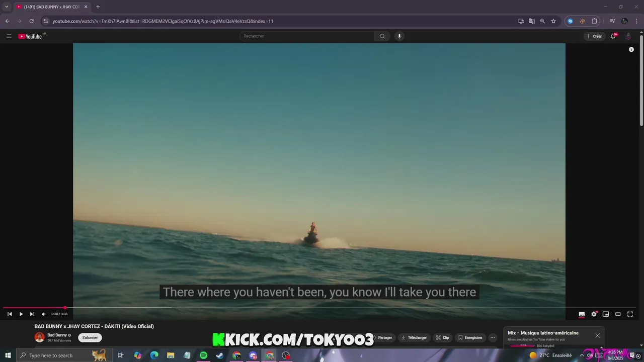The height and width of the screenshot is (362, 644).
Task: Open the 4:26 PM clock calendar
Action: point(616,355)
